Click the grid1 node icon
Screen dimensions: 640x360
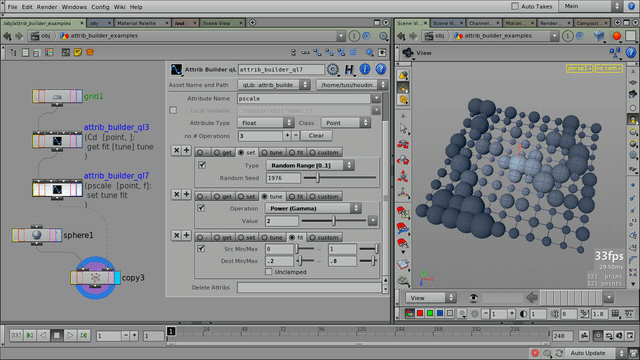pyautogui.click(x=57, y=96)
